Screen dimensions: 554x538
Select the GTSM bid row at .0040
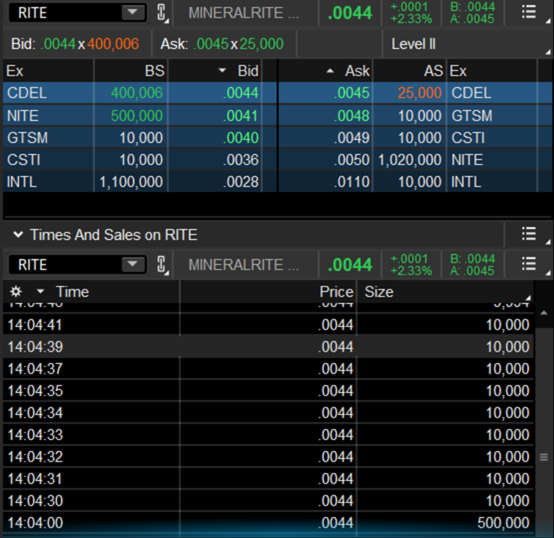coord(140,138)
